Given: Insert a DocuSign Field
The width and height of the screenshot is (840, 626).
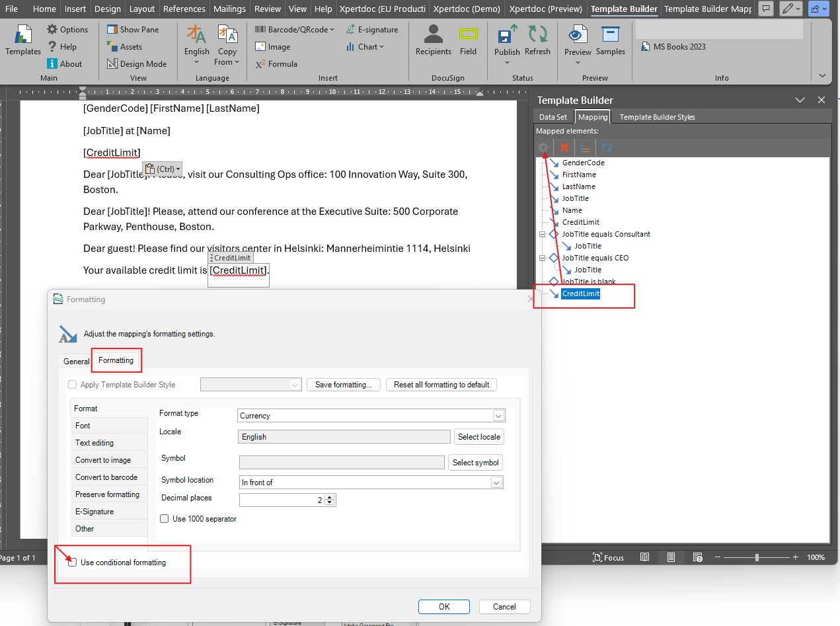Looking at the screenshot, I should tap(469, 41).
